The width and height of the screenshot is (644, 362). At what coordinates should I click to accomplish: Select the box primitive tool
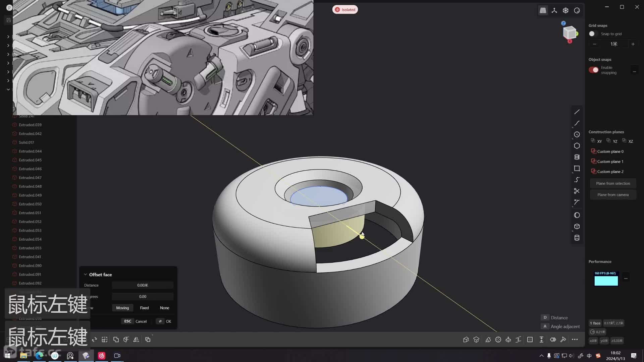pos(577,227)
